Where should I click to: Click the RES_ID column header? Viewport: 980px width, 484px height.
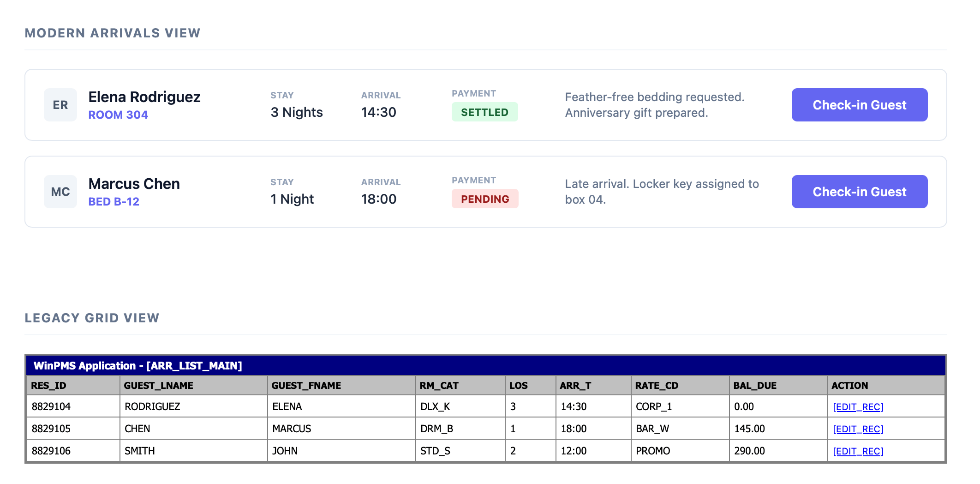tap(48, 386)
